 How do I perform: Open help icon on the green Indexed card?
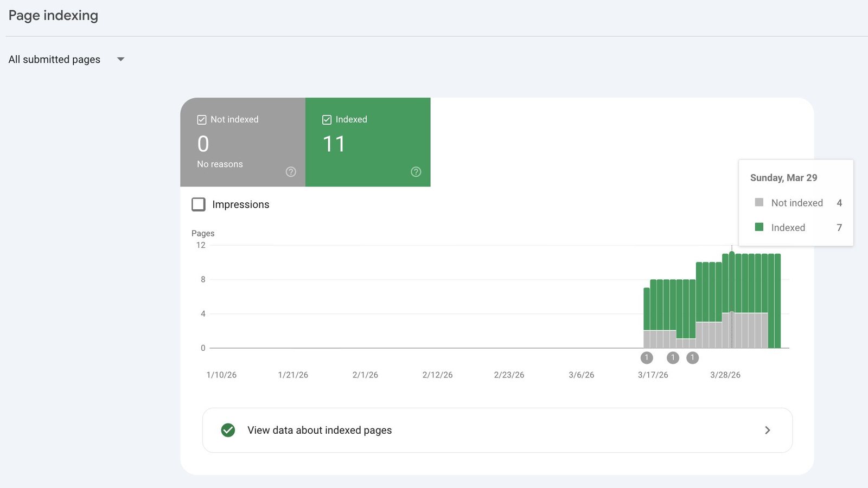pyautogui.click(x=416, y=172)
